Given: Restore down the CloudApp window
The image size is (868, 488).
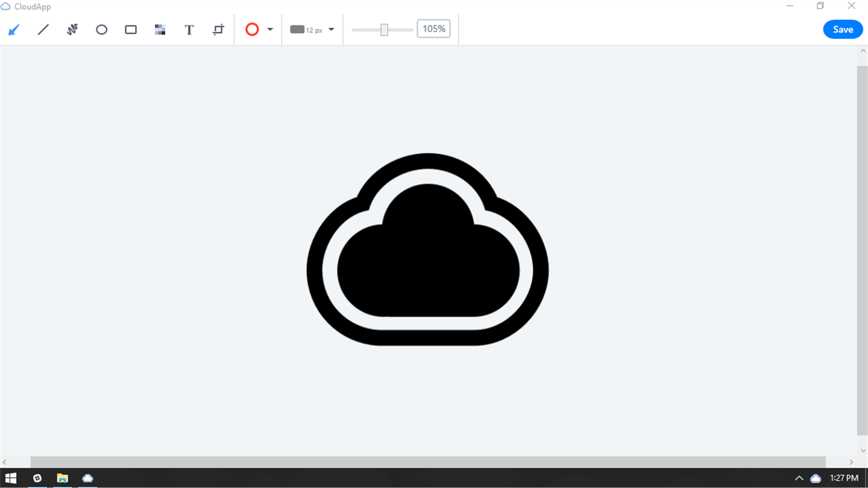Looking at the screenshot, I should (820, 6).
